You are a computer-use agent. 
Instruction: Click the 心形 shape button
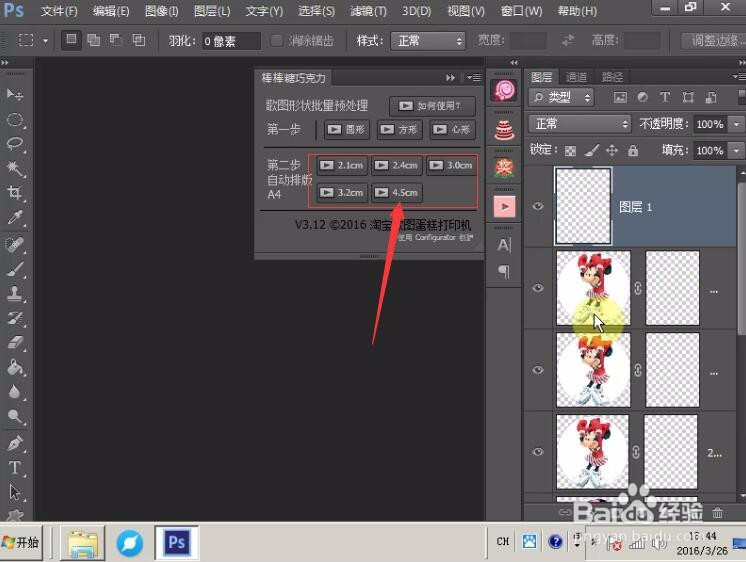(x=452, y=129)
